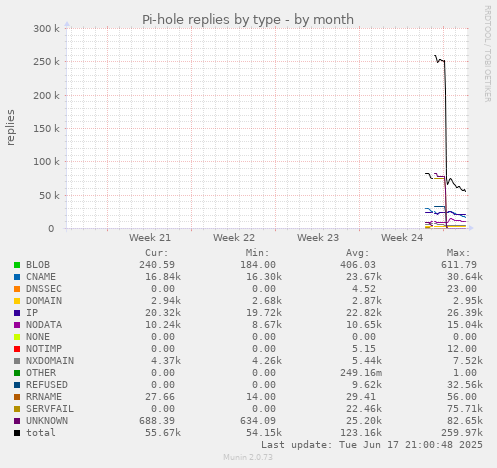Click the chart title 'Pi-hole replies by type - by month'

pos(248,20)
